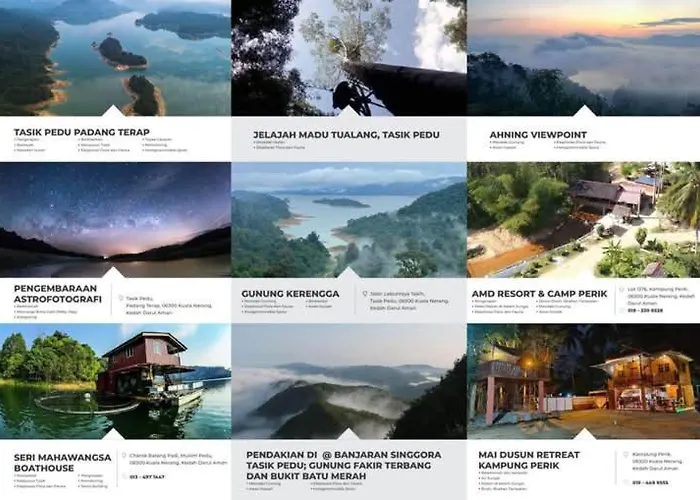Click the location pin for Seri Mahawangsa Boathouse

[x=124, y=456]
